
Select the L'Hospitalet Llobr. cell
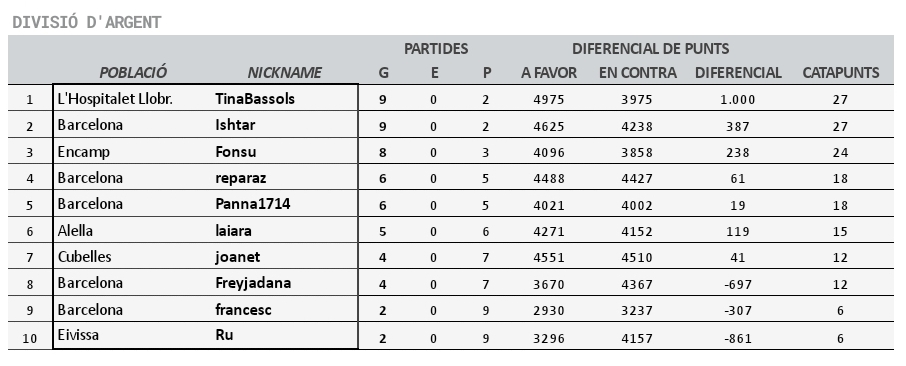[x=115, y=99]
